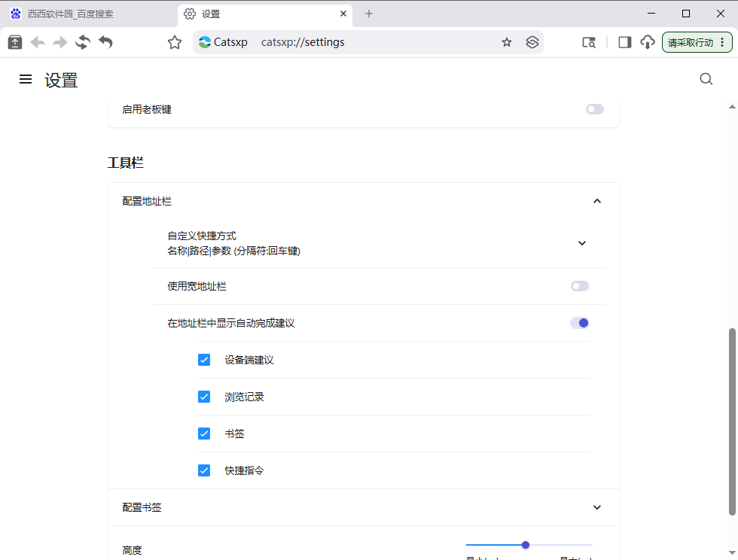Viewport: 738px width, 560px height.
Task: Open the tab search icon
Action: tap(589, 42)
